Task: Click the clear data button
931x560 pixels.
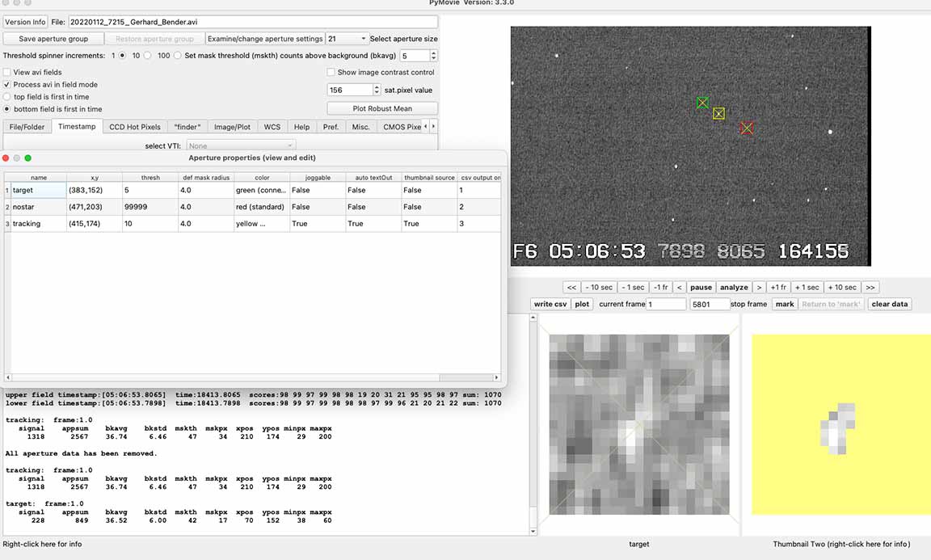Action: coord(890,304)
